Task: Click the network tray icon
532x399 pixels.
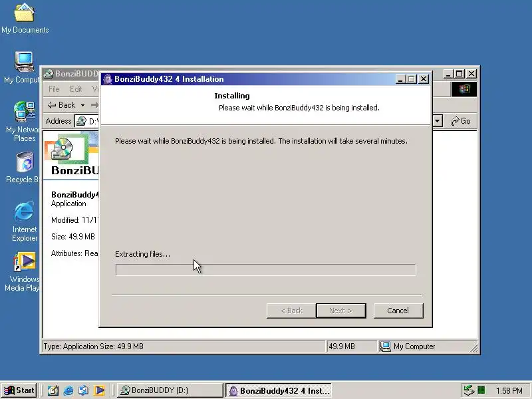Action: (x=469, y=390)
